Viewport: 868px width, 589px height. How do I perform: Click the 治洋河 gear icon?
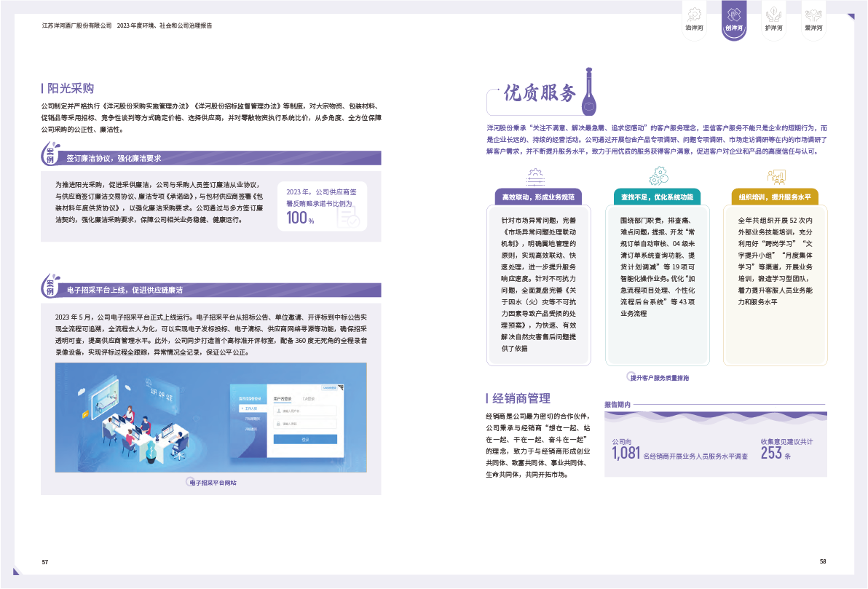click(694, 15)
